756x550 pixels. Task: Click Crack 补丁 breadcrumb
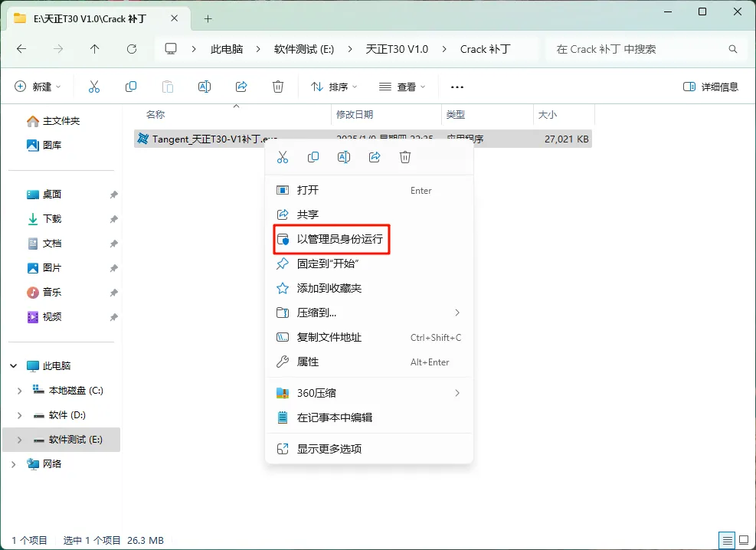pos(485,49)
